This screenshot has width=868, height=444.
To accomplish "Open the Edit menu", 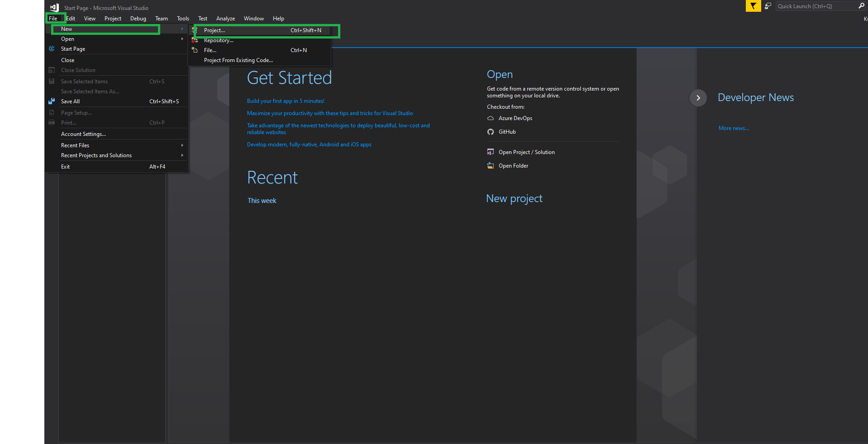I will [x=71, y=19].
